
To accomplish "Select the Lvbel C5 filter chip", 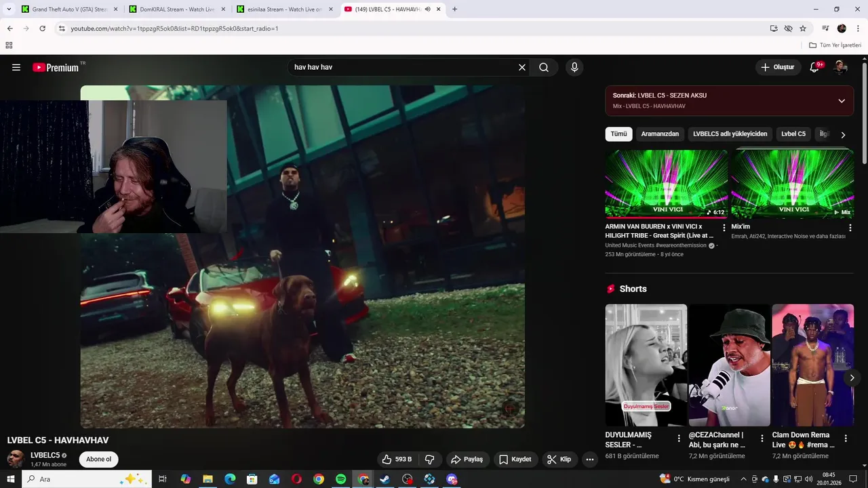I will 793,134.
